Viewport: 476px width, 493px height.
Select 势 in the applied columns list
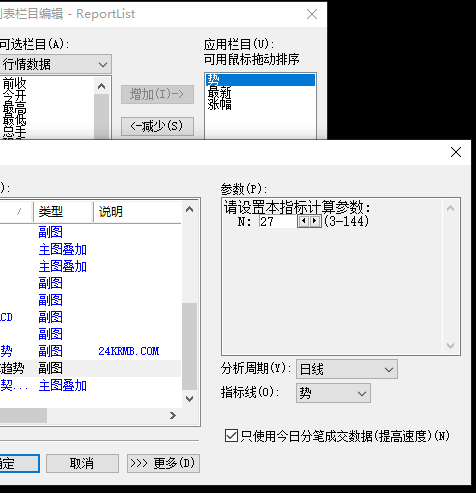(260, 80)
